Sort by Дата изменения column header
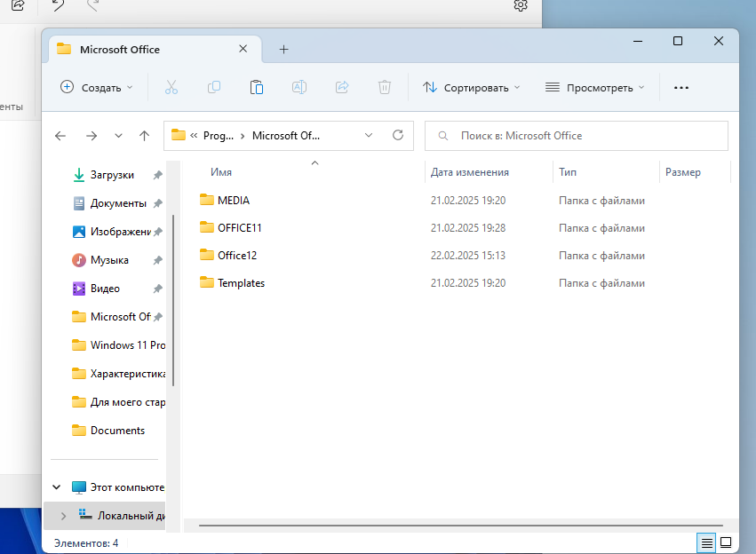 [x=470, y=172]
